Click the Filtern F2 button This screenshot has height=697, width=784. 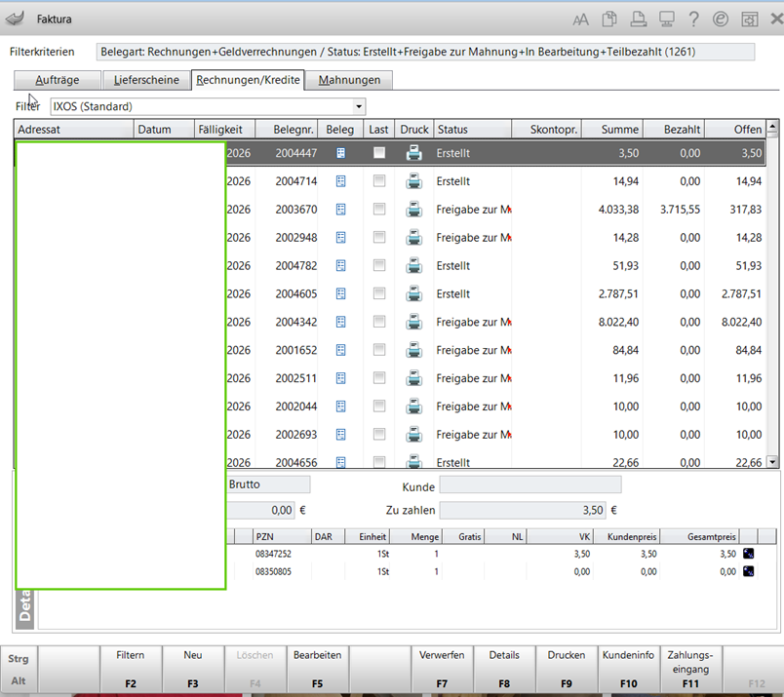pyautogui.click(x=131, y=669)
